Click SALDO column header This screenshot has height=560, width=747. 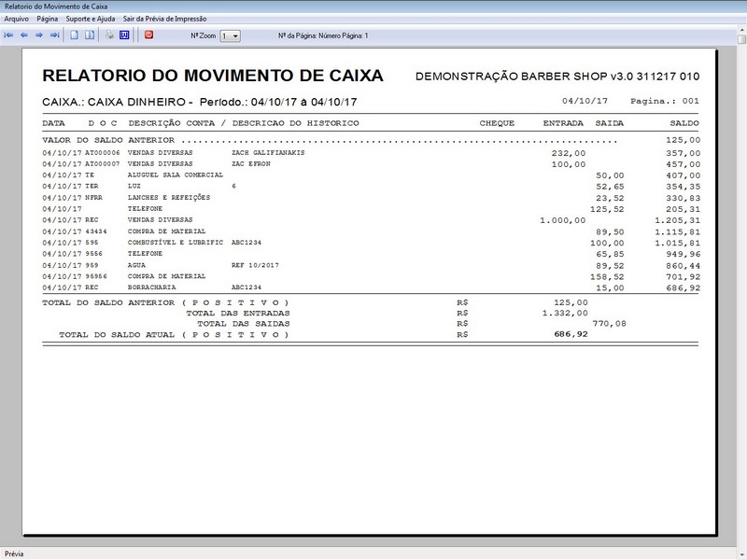click(x=684, y=123)
